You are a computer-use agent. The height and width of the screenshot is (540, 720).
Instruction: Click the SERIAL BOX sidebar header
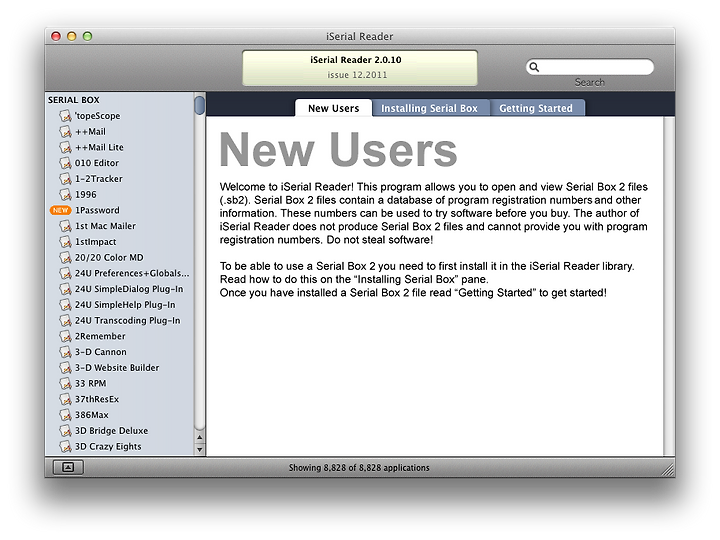(x=74, y=100)
